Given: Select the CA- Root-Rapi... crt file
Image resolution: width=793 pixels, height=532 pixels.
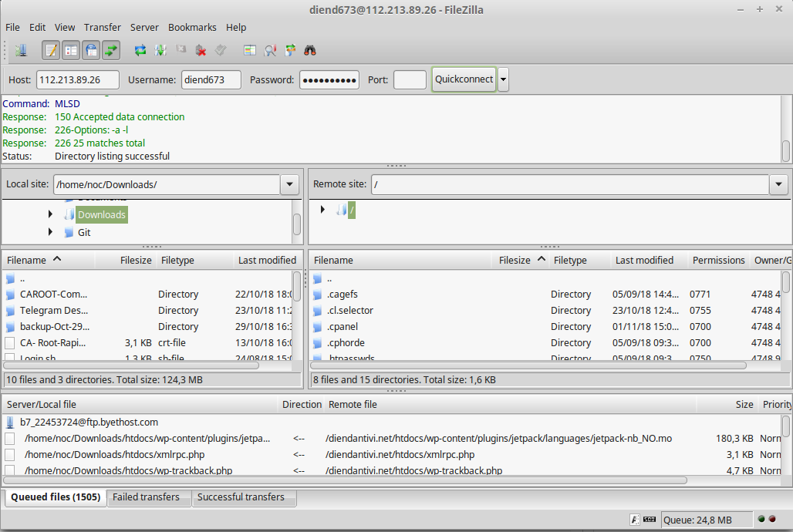Looking at the screenshot, I should coord(147,343).
